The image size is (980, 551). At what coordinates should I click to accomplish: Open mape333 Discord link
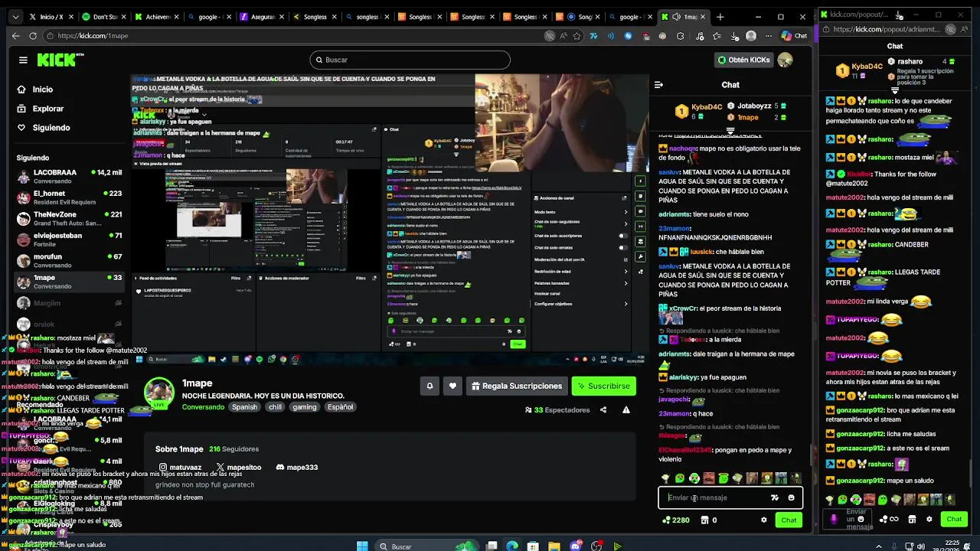296,467
